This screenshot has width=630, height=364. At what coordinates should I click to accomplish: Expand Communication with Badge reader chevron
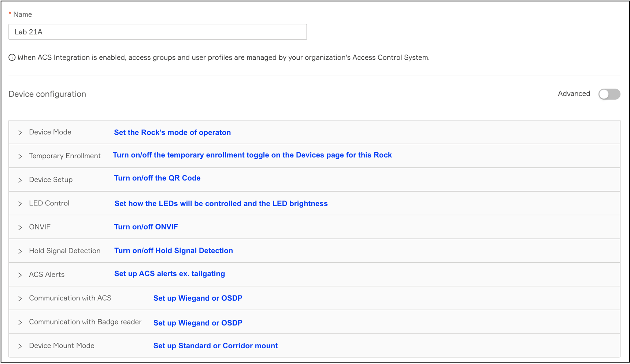pyautogui.click(x=20, y=322)
